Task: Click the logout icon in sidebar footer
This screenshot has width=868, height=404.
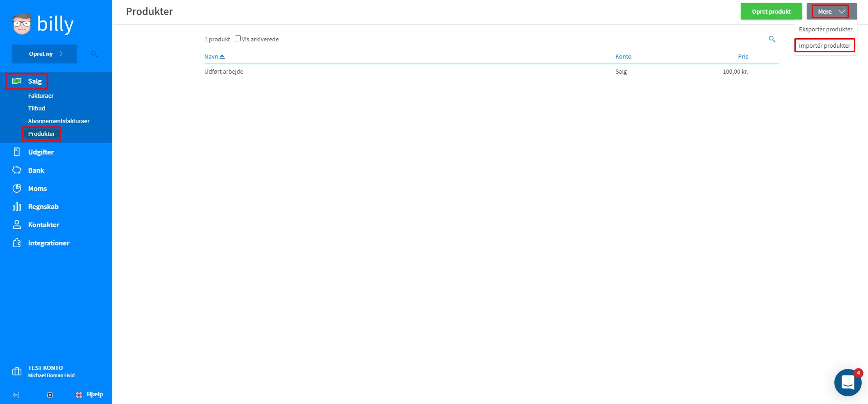Action: 16,395
